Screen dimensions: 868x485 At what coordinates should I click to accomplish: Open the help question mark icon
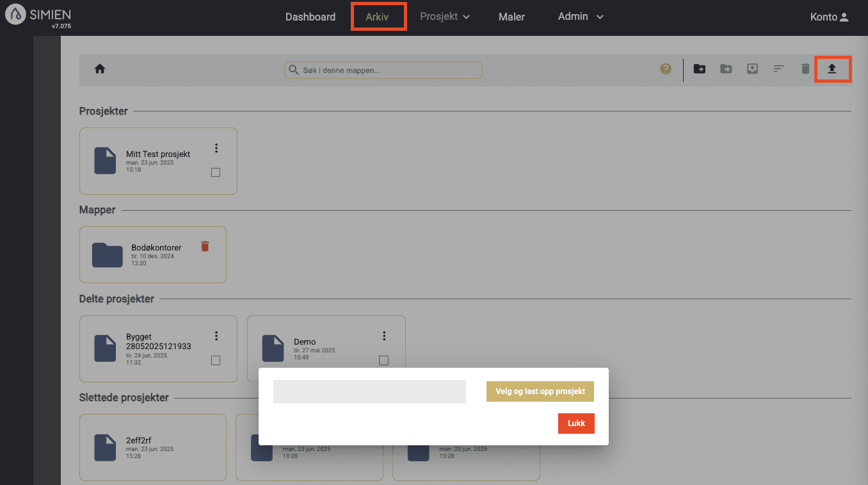(x=666, y=69)
